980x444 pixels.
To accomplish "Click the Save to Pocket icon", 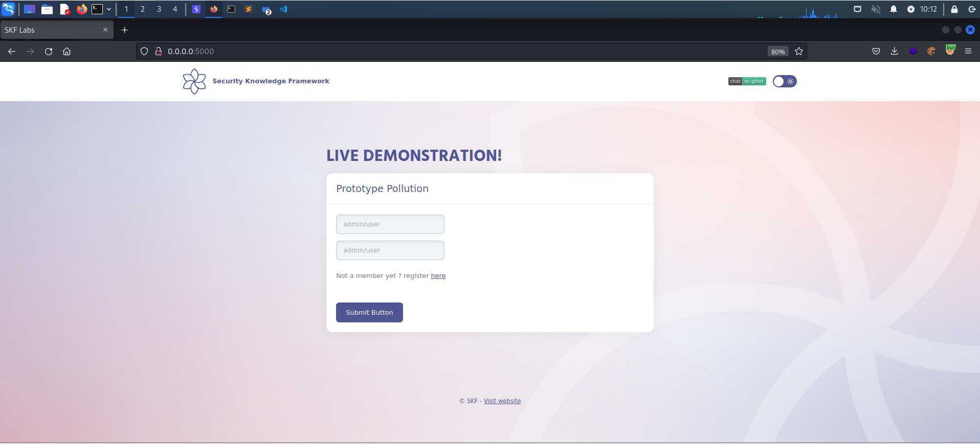I will pos(876,51).
